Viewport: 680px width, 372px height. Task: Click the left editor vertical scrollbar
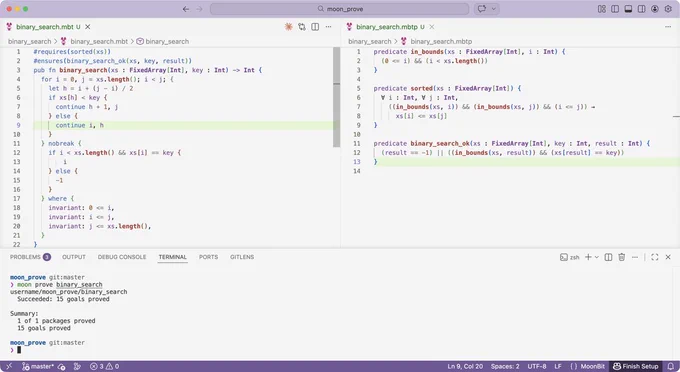point(337,97)
